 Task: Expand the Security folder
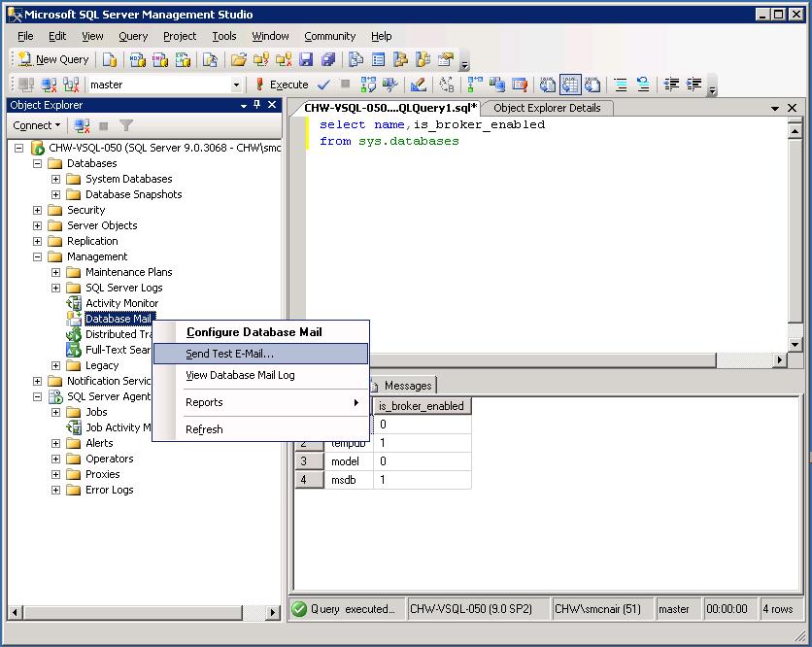[x=37, y=210]
